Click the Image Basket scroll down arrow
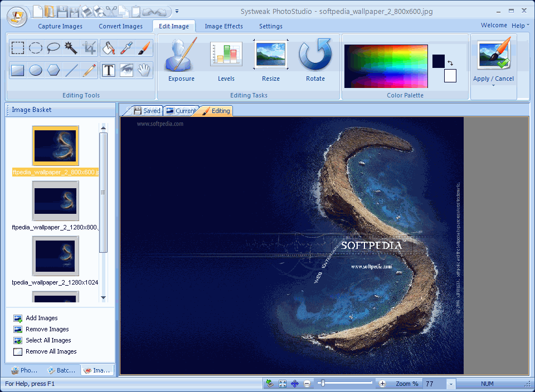Image resolution: width=535 pixels, height=392 pixels. point(104,297)
